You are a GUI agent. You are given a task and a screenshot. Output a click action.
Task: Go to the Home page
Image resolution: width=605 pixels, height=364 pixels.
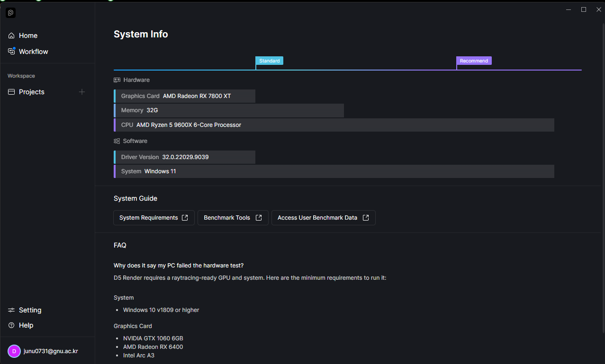tap(28, 36)
